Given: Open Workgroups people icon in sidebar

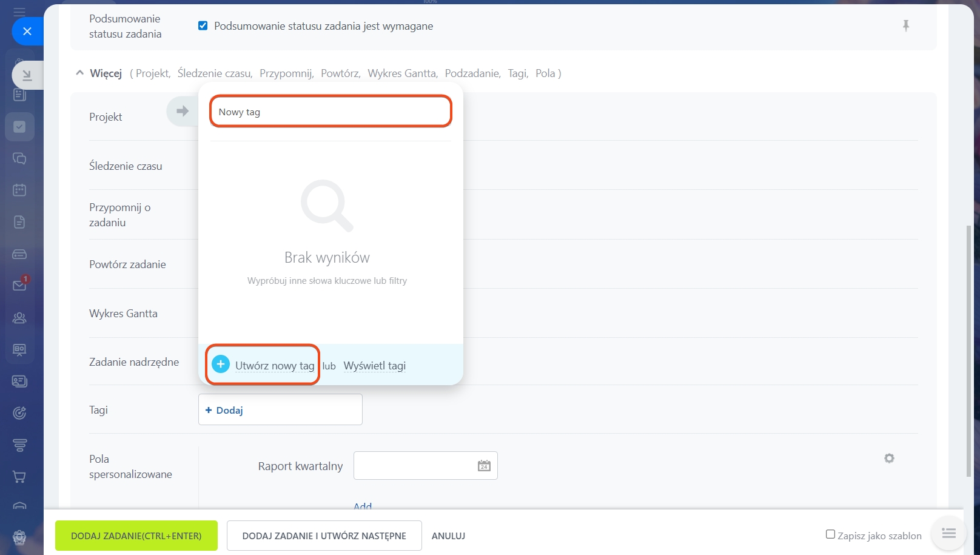Looking at the screenshot, I should (x=19, y=318).
